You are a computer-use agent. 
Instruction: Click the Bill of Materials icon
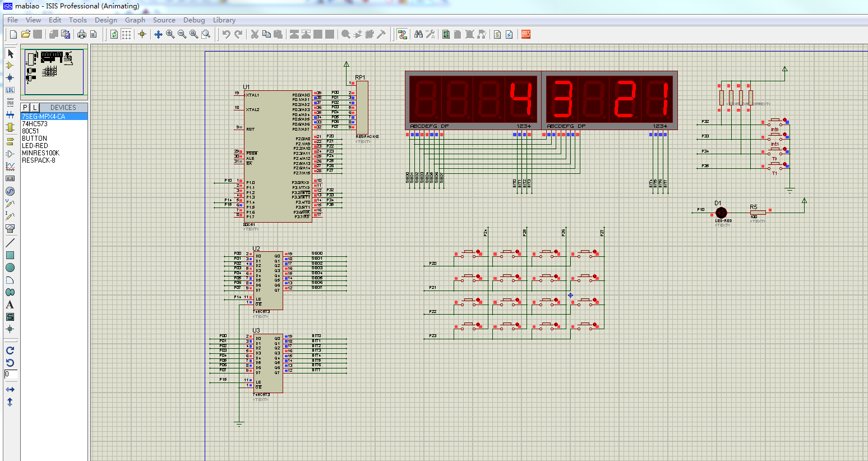pos(497,34)
